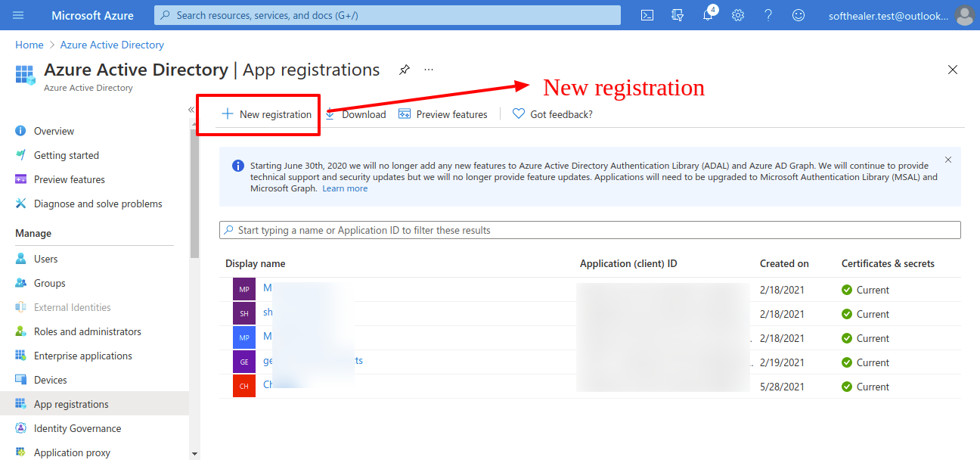Viewport: 980px width, 460px height.
Task: Pin the App registrations blade
Action: point(405,70)
